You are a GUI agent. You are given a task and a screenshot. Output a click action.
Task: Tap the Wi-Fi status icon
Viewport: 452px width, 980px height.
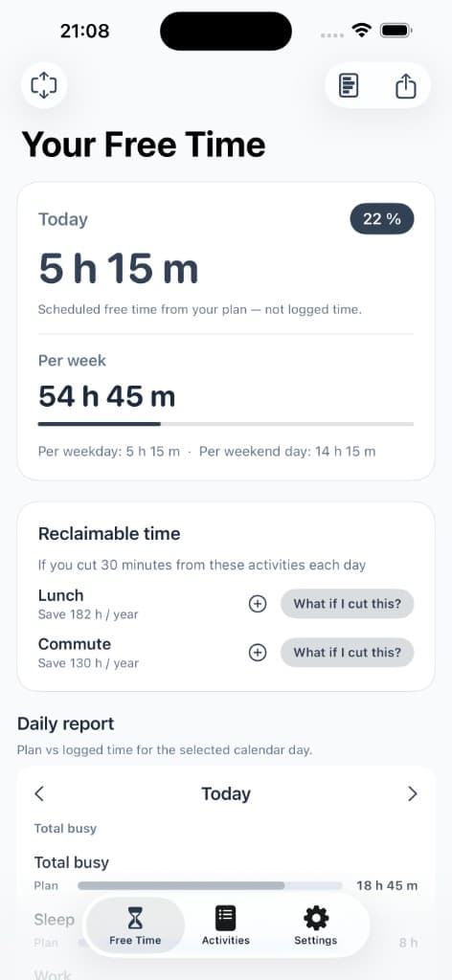pos(361,30)
